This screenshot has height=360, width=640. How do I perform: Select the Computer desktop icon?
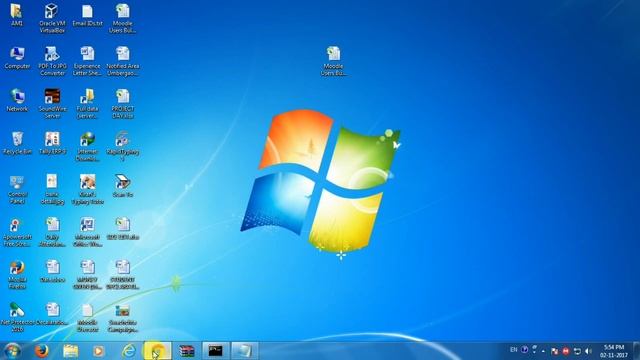17,58
